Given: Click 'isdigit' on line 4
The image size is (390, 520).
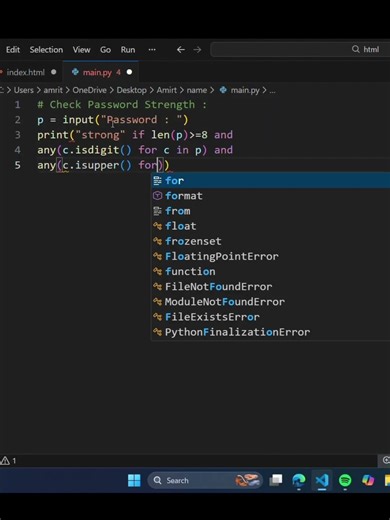Looking at the screenshot, I should tap(97, 150).
